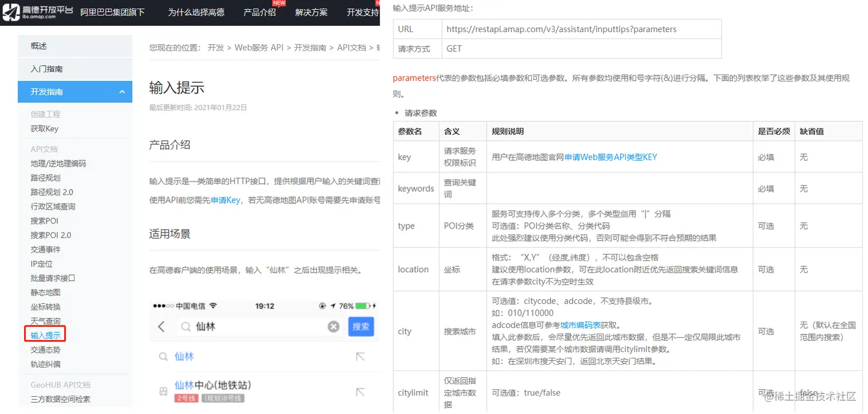Open 静态地图 doc
The width and height of the screenshot is (868, 414).
pyautogui.click(x=45, y=292)
